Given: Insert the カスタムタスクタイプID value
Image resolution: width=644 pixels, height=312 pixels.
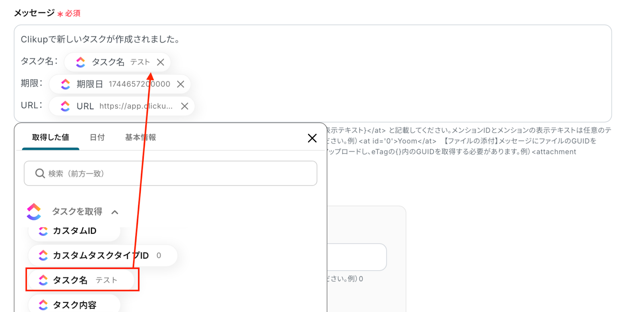Looking at the screenshot, I should click(x=103, y=255).
